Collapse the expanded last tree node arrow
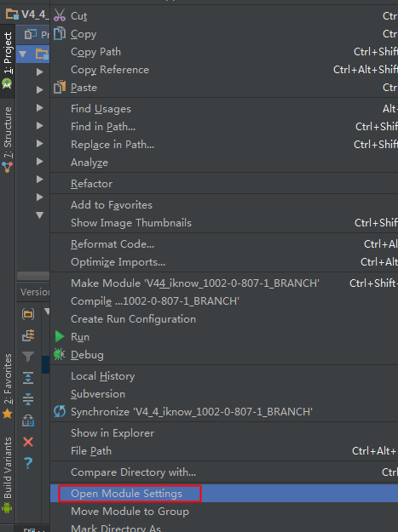 (x=40, y=215)
